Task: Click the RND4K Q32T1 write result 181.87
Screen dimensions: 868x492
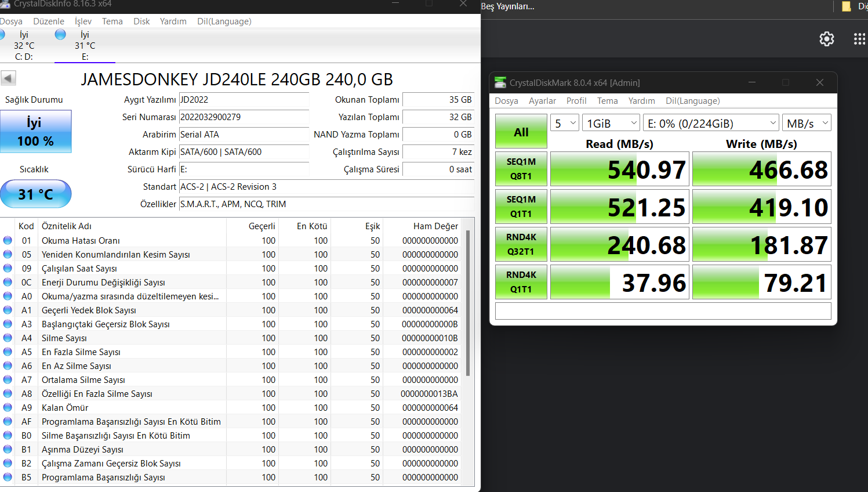Action: (x=762, y=244)
